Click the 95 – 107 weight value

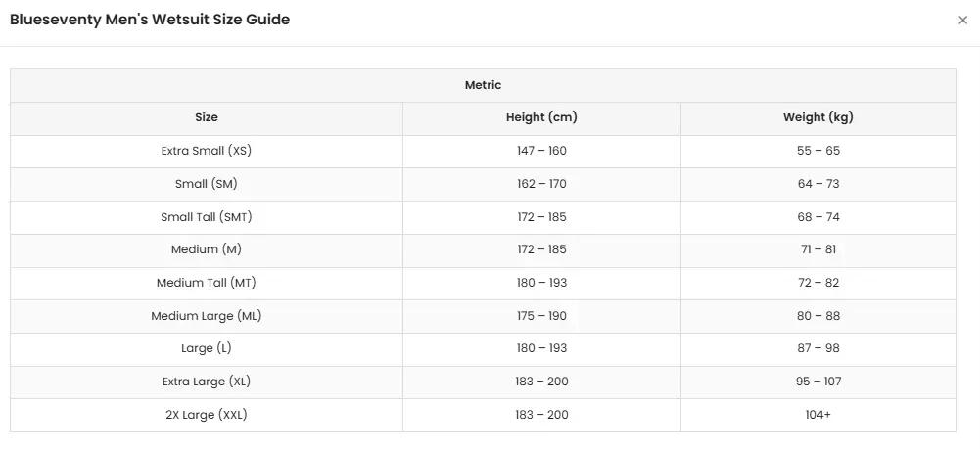click(x=818, y=382)
